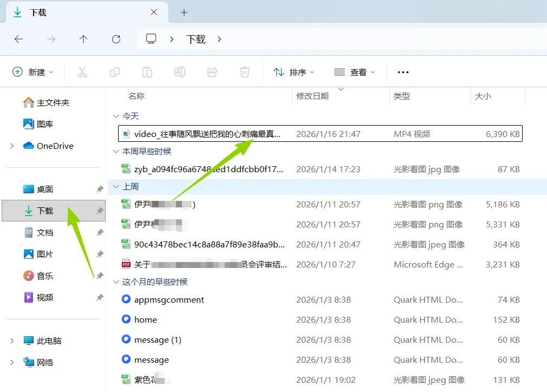Go up one folder level
Viewport: 547px width, 392px height.
pyautogui.click(x=83, y=39)
